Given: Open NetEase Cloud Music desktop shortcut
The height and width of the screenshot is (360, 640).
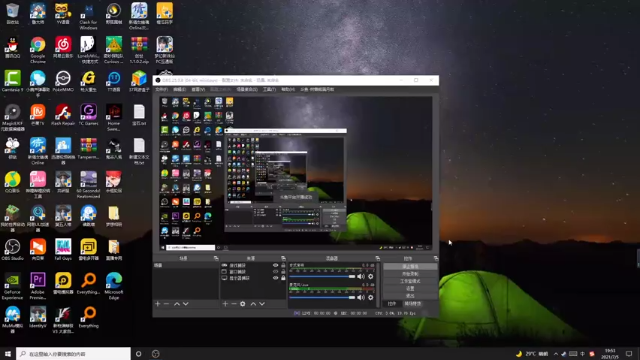Looking at the screenshot, I should pos(63,47).
